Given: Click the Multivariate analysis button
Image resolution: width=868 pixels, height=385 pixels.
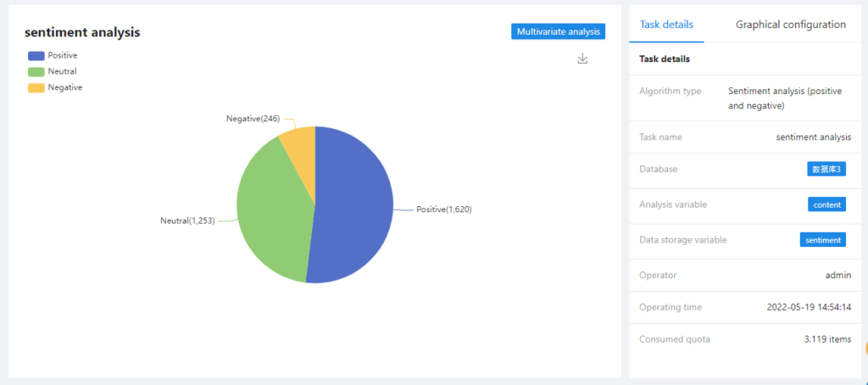Looking at the screenshot, I should coord(558,31).
